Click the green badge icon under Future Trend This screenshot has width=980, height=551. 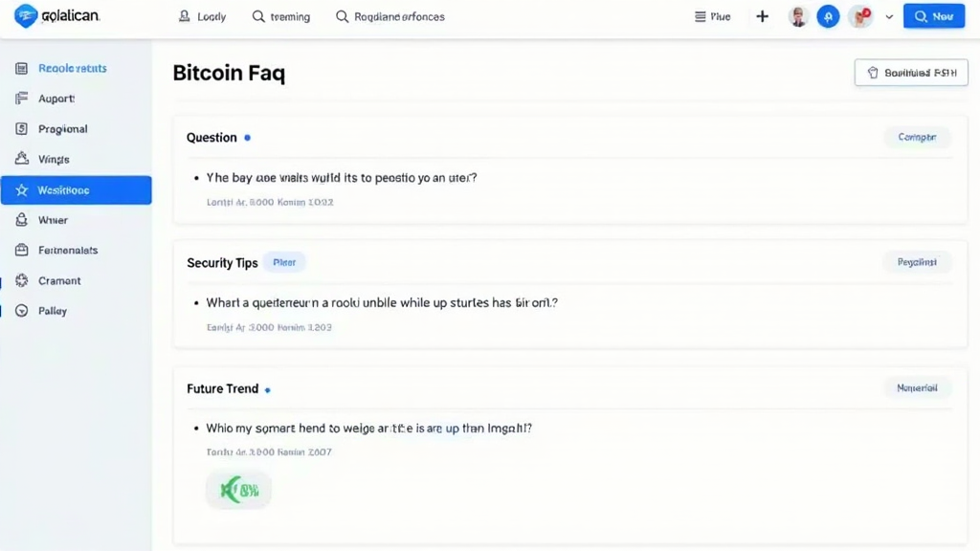pyautogui.click(x=238, y=491)
